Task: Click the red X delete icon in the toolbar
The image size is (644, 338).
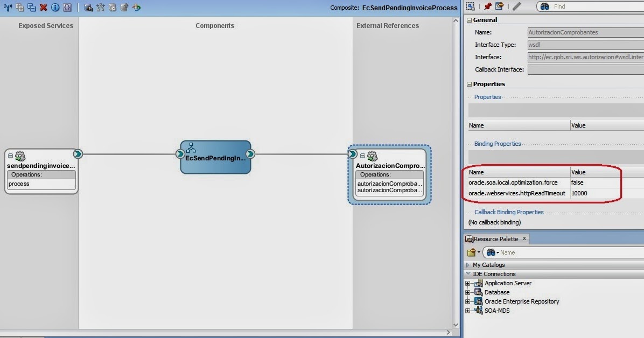Action: 43,8
